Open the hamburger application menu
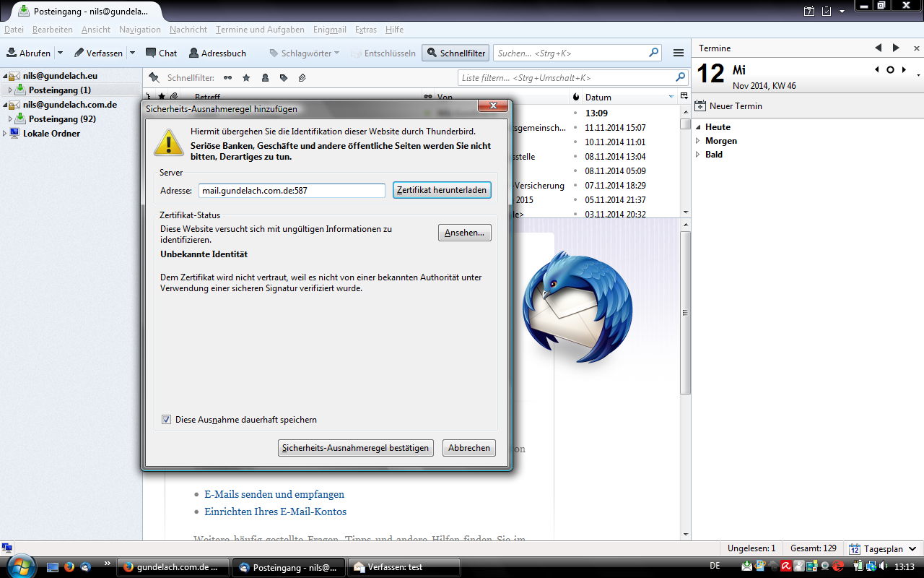 point(678,53)
